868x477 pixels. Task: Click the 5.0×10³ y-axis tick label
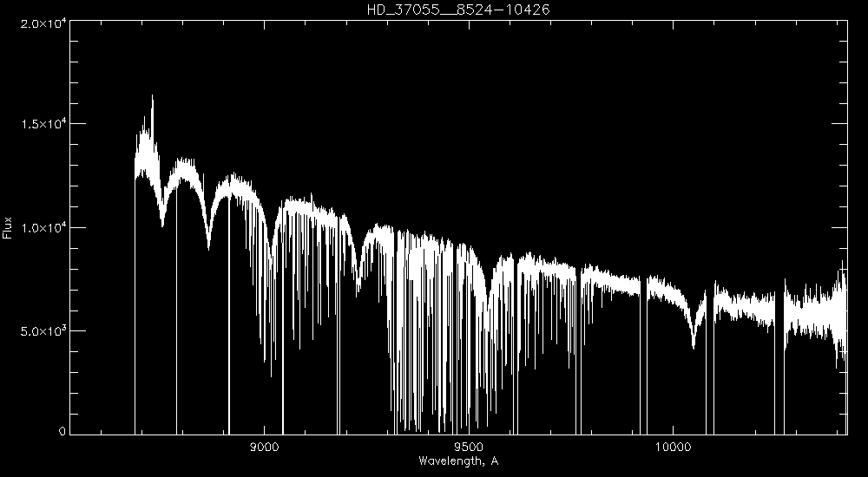point(42,331)
